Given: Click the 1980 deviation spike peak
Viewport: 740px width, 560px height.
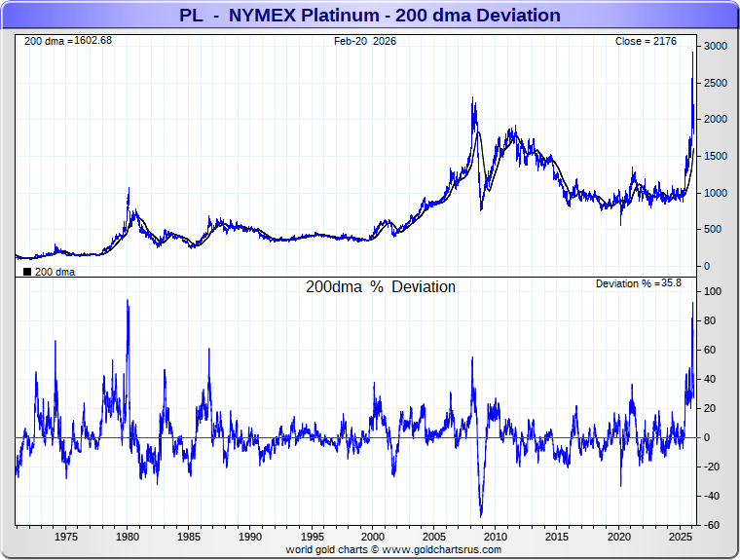Looking at the screenshot, I should pyautogui.click(x=128, y=300).
